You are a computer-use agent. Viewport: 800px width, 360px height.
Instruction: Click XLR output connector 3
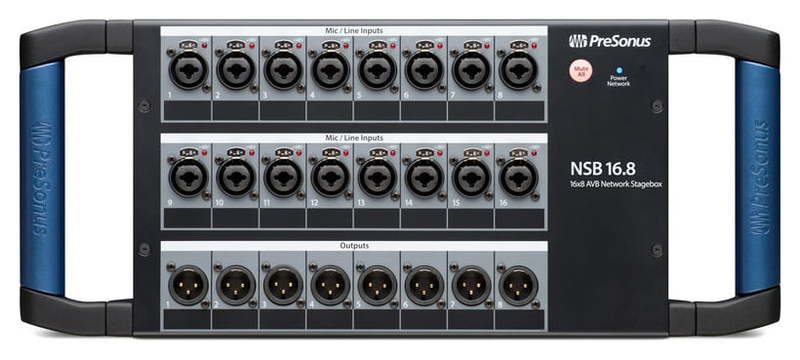[x=284, y=285]
